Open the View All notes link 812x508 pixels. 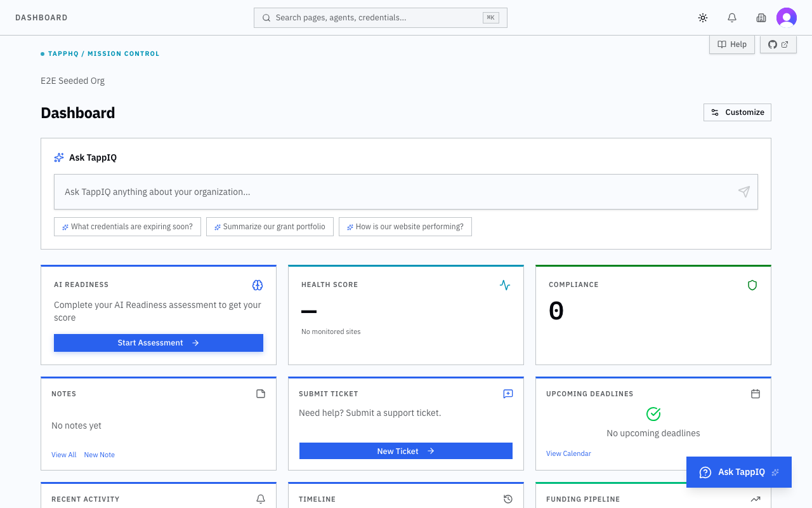[x=64, y=455]
